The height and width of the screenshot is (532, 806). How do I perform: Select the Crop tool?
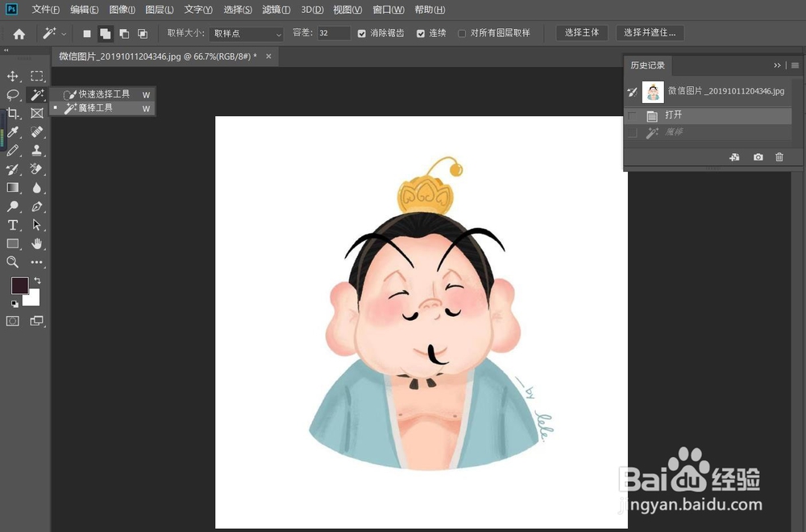(x=12, y=113)
